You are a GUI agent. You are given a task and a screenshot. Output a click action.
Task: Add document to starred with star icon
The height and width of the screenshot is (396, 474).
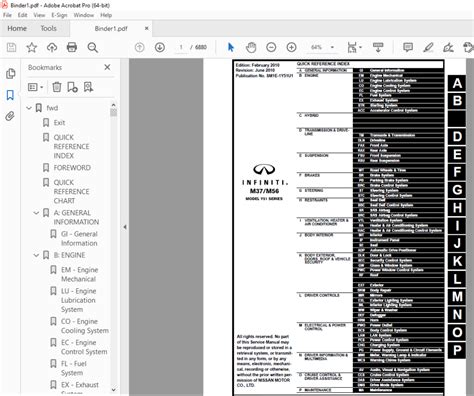[x=32, y=47]
